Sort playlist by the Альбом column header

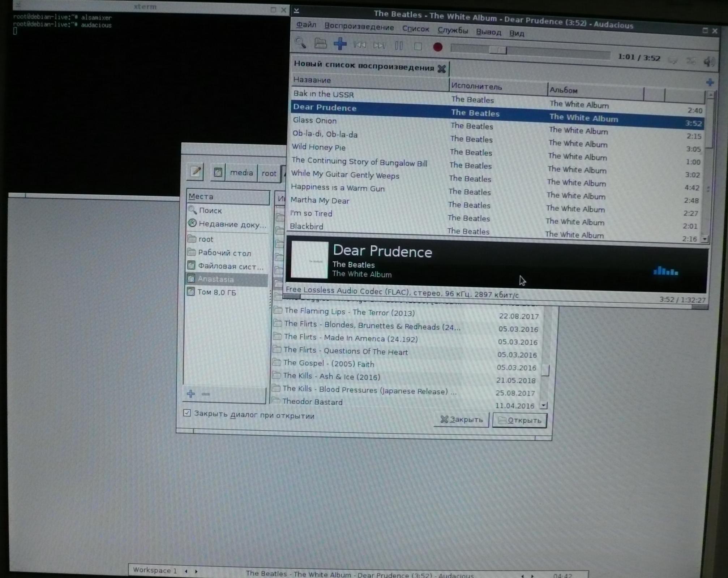click(x=595, y=91)
